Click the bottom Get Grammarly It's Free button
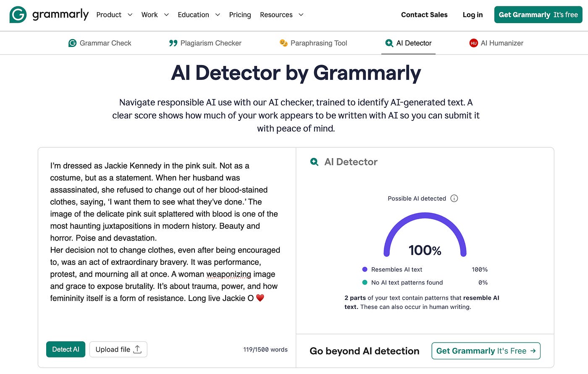The image size is (588, 374). point(486,351)
